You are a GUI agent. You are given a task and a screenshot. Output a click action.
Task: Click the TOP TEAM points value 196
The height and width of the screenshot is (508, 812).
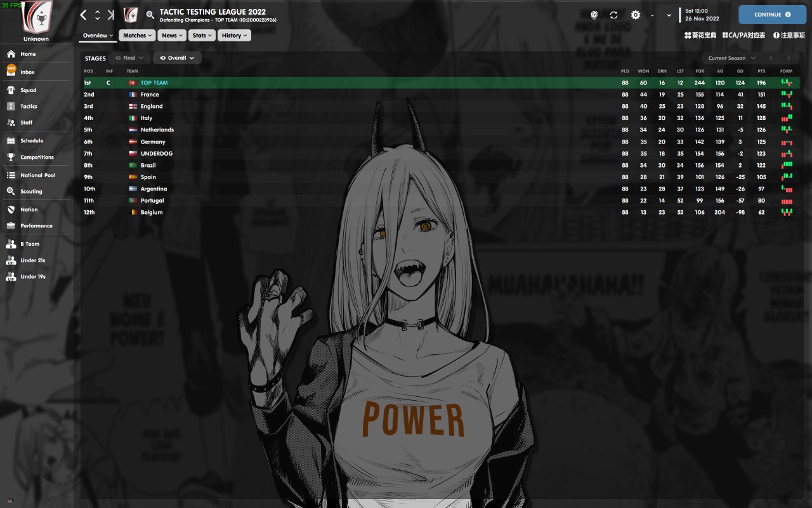(x=761, y=83)
